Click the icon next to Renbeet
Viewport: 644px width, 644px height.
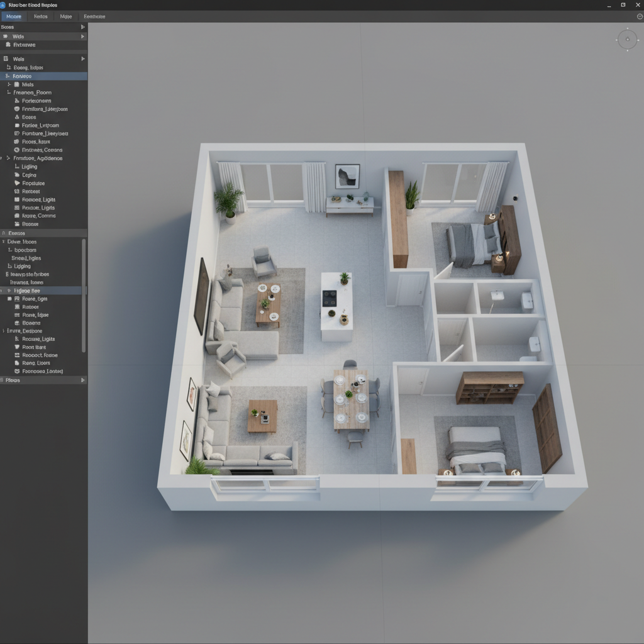point(17,191)
